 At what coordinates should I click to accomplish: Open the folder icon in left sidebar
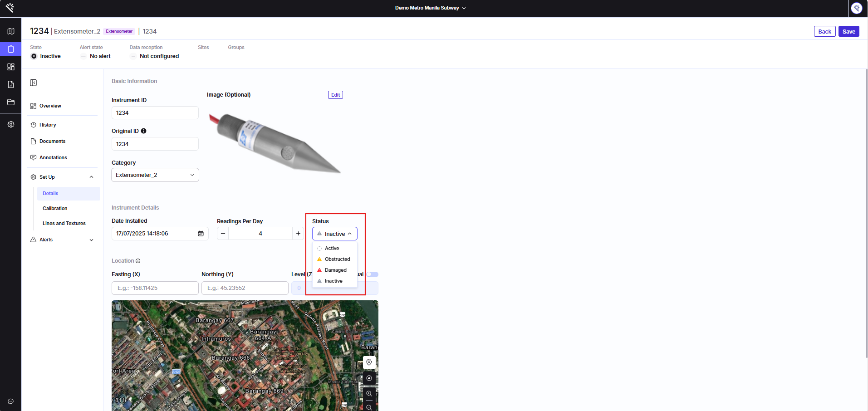[x=11, y=102]
